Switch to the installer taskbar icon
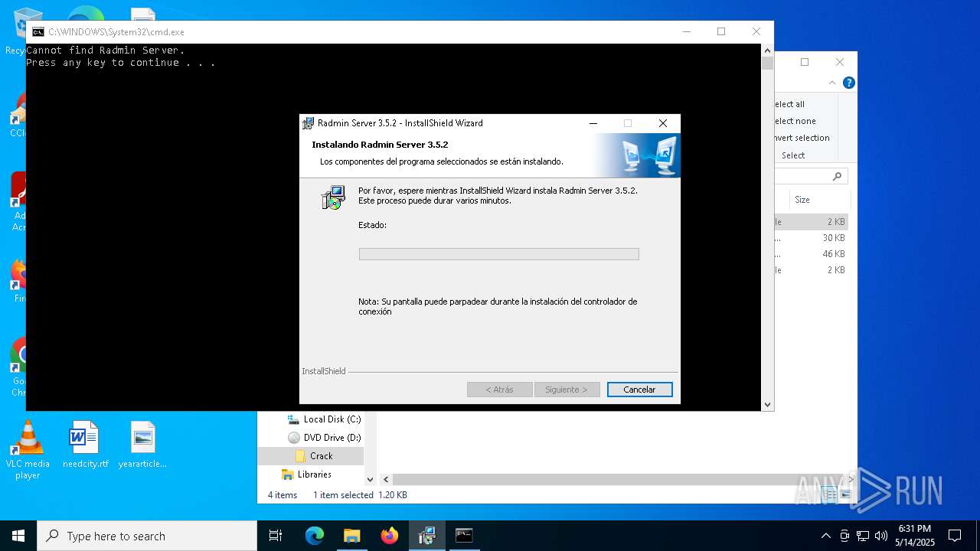The image size is (980, 551). pos(426,536)
